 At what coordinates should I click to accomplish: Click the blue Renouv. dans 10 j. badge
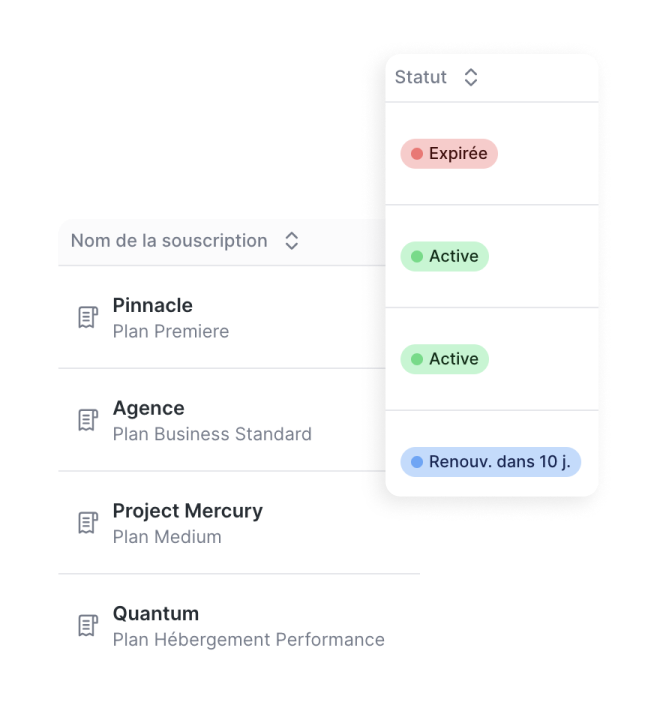coord(491,462)
